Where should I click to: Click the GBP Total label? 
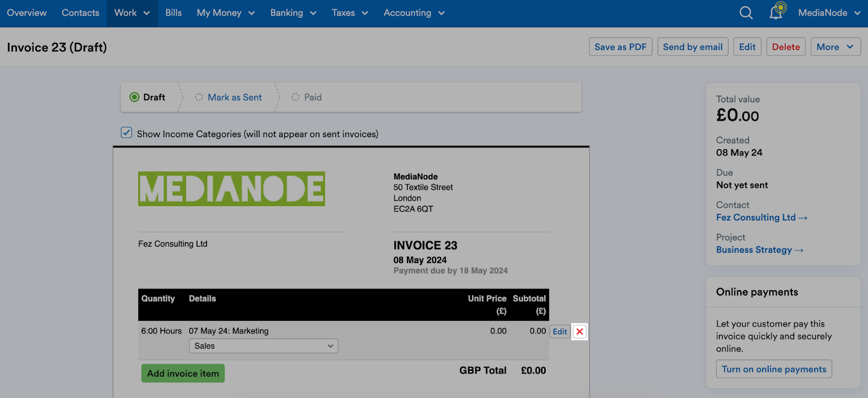[483, 370]
